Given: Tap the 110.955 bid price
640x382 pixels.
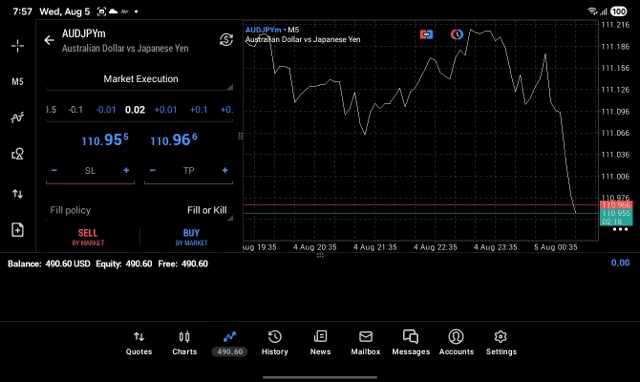Looking at the screenshot, I should (105, 140).
